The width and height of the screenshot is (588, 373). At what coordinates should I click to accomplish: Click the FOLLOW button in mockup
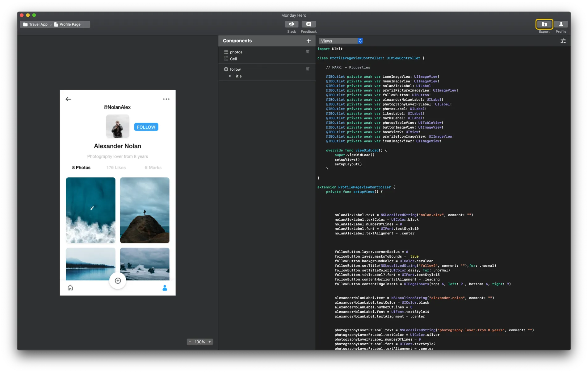coord(146,127)
